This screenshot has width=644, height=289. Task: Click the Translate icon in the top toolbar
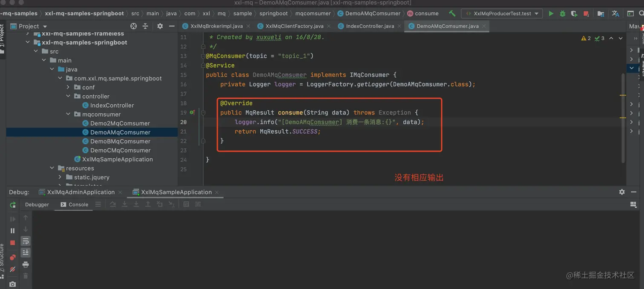click(x=615, y=14)
